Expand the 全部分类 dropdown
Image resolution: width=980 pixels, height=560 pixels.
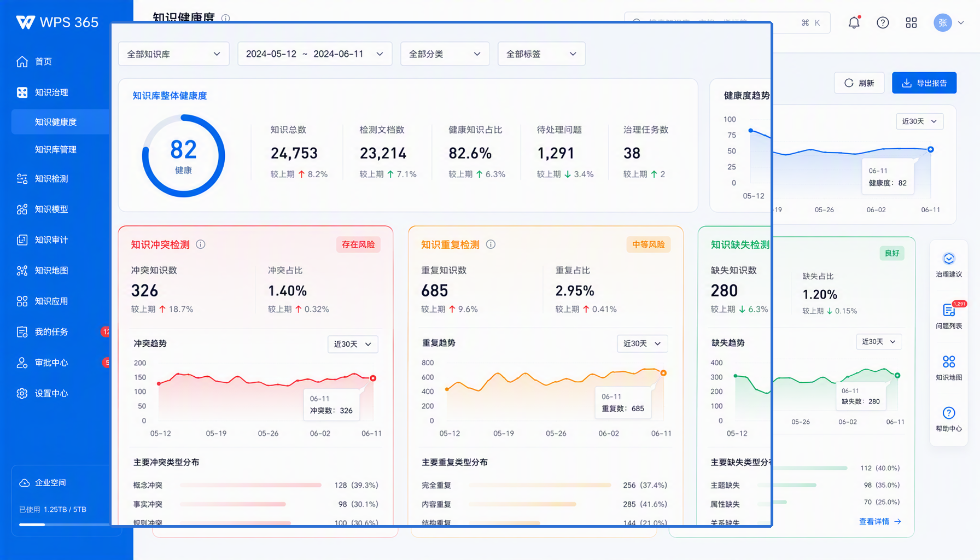pos(445,54)
